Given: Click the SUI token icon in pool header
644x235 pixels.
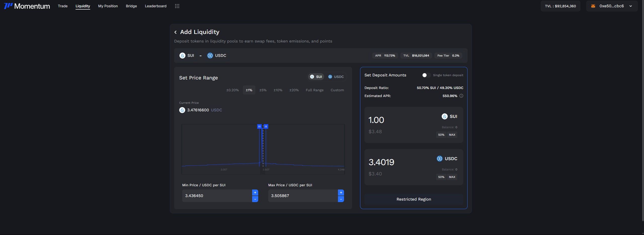Looking at the screenshot, I should click(182, 56).
